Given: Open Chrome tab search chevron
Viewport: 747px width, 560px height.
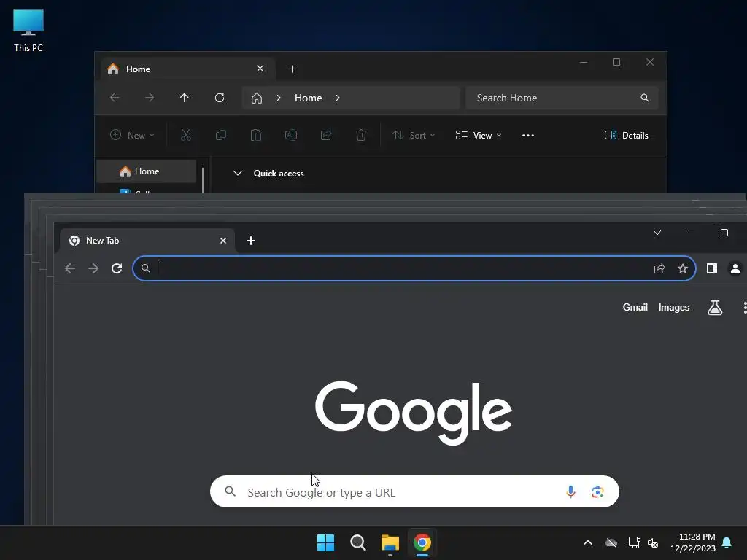Looking at the screenshot, I should 657,233.
